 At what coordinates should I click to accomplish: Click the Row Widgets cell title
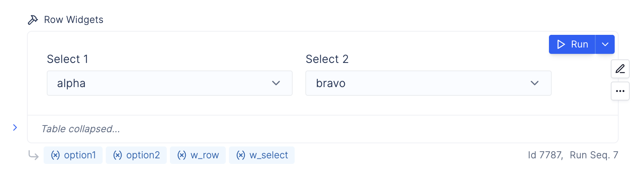74,20
